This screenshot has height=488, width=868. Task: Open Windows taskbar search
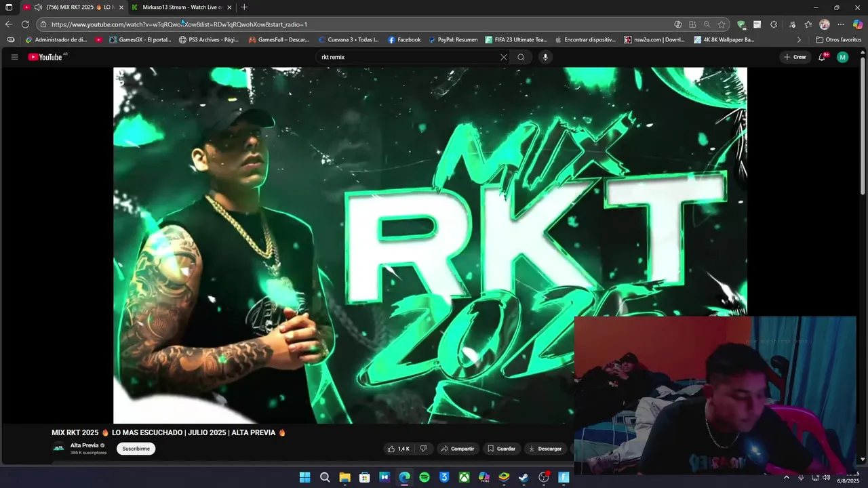(325, 477)
